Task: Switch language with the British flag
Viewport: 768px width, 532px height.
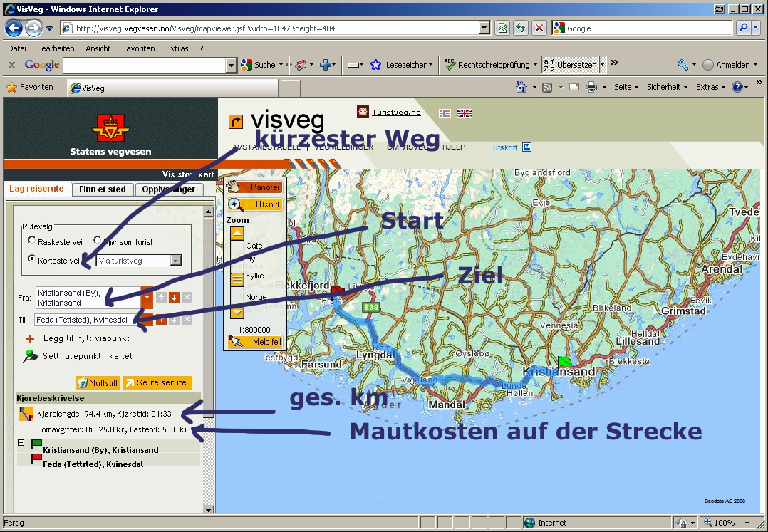Action: [465, 113]
